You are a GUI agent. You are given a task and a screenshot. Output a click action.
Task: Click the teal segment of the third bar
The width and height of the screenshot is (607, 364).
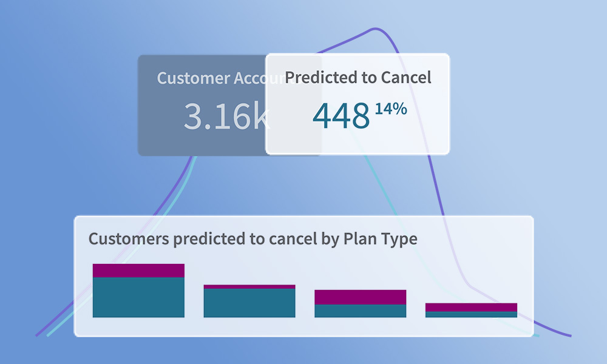(360, 311)
